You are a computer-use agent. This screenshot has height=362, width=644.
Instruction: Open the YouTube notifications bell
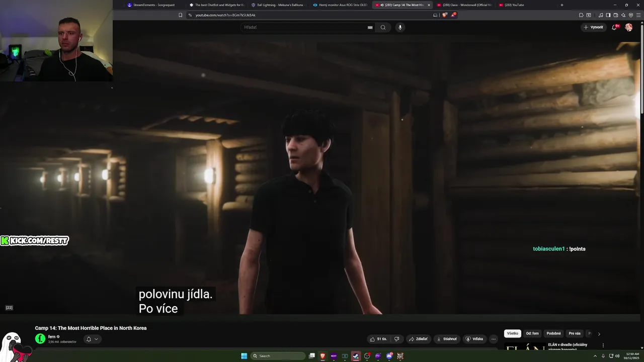point(614,27)
